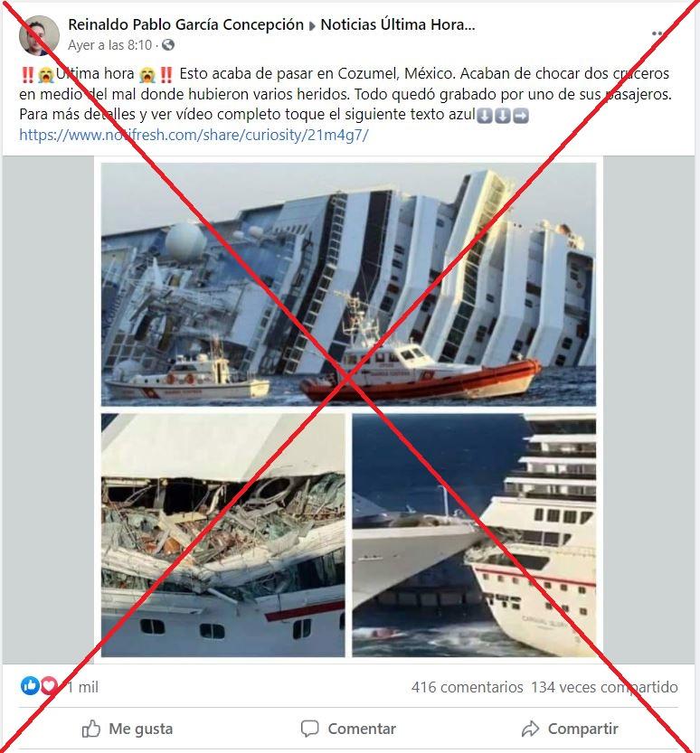
Task: View the capsized cruise ship photo
Action: tap(348, 284)
